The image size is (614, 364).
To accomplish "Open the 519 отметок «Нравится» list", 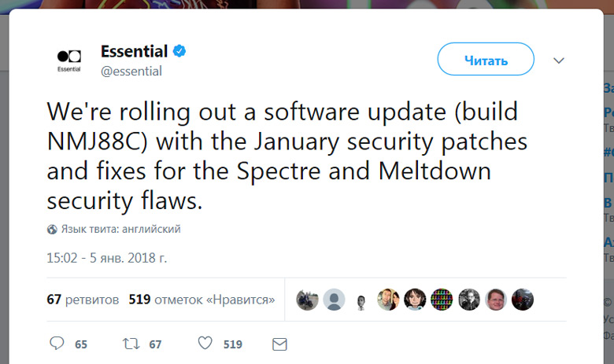I will pyautogui.click(x=202, y=300).
